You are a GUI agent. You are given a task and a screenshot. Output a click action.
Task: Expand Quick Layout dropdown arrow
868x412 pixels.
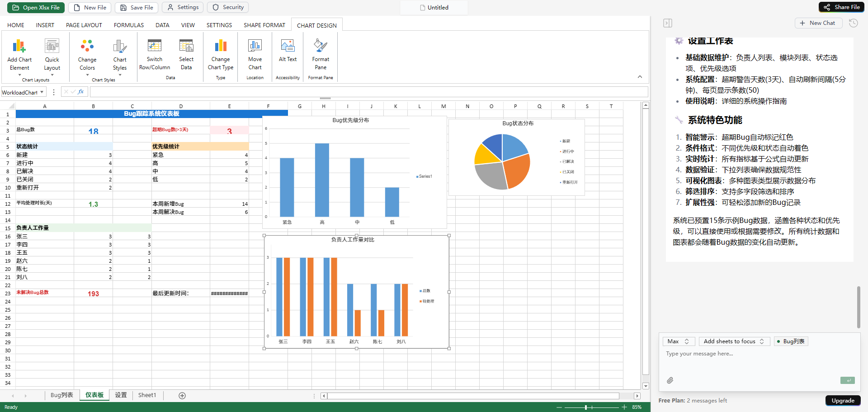tap(52, 75)
